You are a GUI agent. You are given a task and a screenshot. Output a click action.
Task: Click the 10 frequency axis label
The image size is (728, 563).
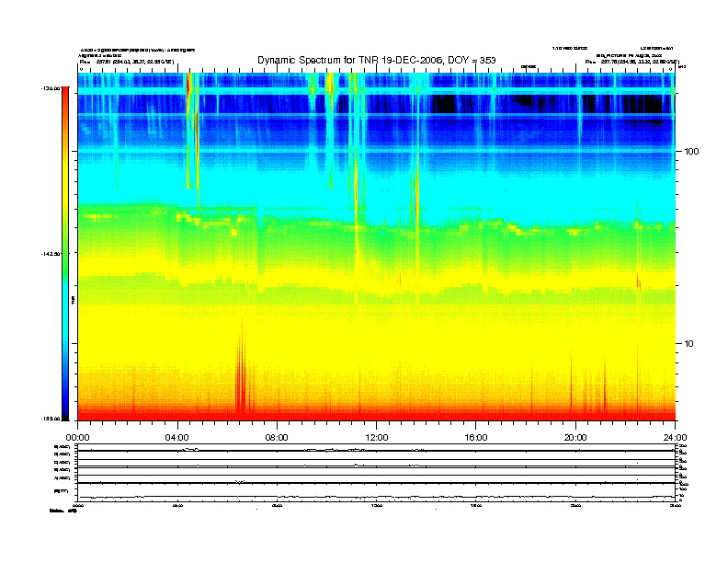click(x=689, y=344)
